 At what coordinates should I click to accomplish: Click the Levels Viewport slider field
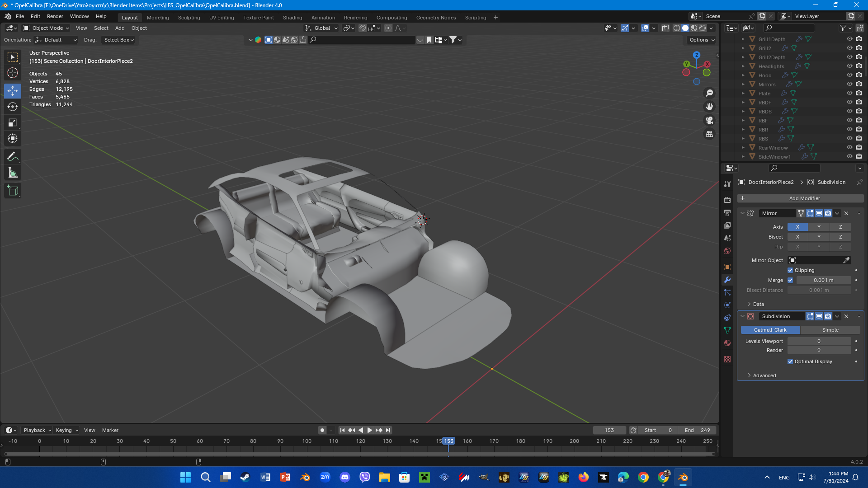(x=819, y=341)
